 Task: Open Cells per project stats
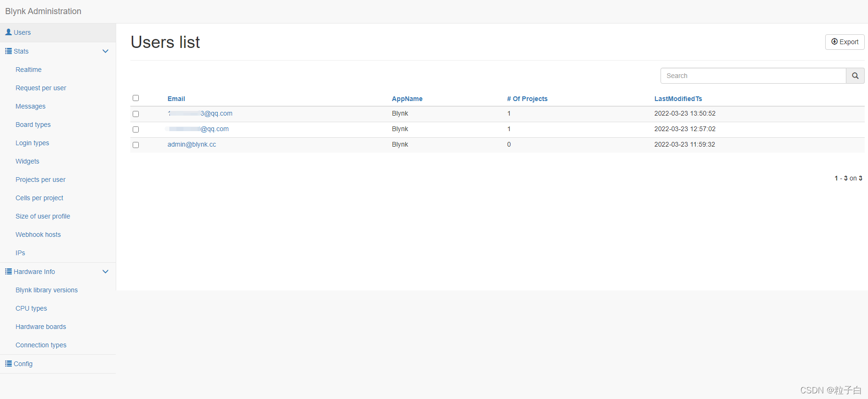tap(39, 198)
